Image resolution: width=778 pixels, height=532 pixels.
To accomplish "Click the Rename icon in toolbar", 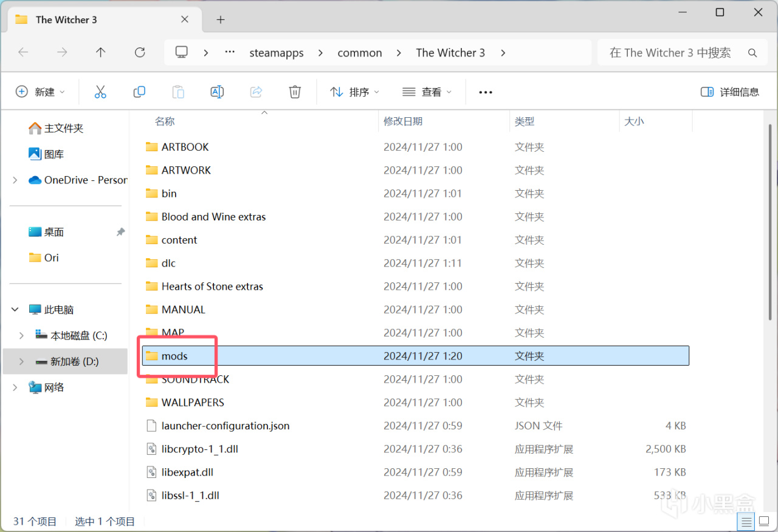I will tap(217, 92).
